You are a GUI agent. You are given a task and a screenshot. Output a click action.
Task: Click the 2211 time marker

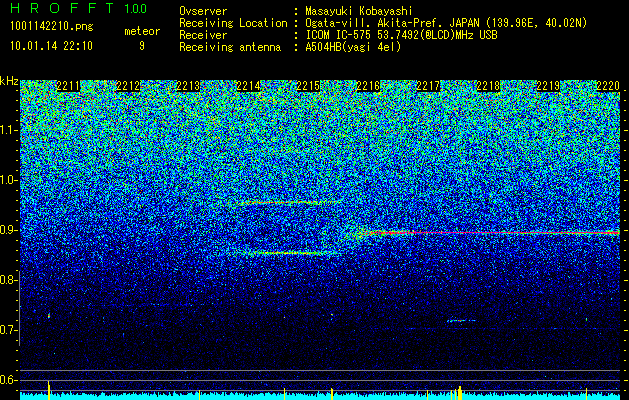point(68,86)
